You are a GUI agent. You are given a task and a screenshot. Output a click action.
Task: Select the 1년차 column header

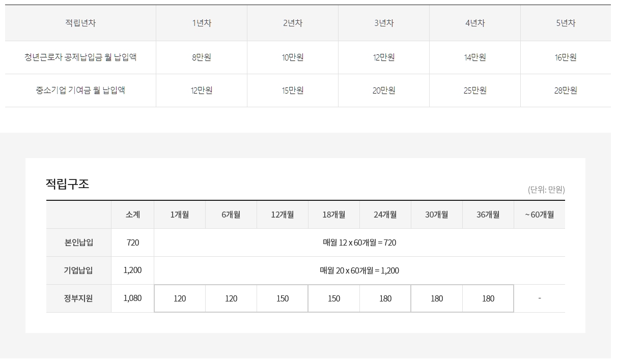[202, 23]
